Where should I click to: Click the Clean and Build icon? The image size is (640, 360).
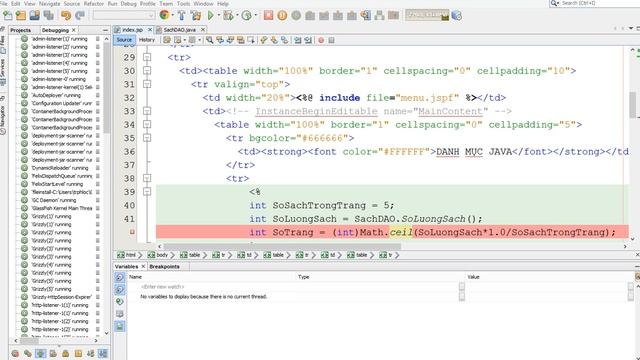[196, 16]
